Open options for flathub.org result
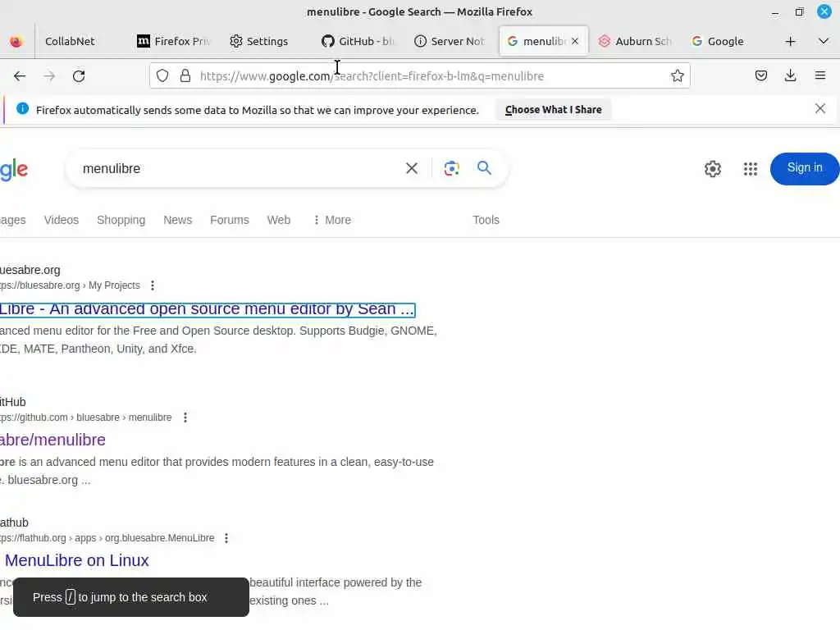 pos(226,538)
